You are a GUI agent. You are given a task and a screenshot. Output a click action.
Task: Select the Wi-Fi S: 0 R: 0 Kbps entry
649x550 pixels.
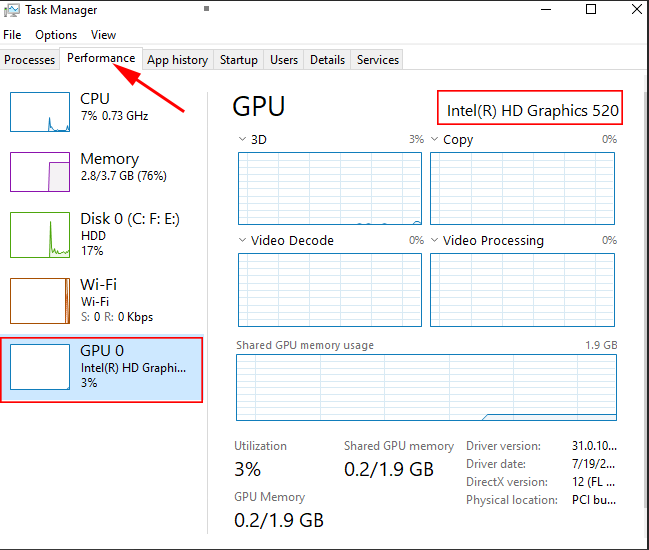[x=102, y=300]
